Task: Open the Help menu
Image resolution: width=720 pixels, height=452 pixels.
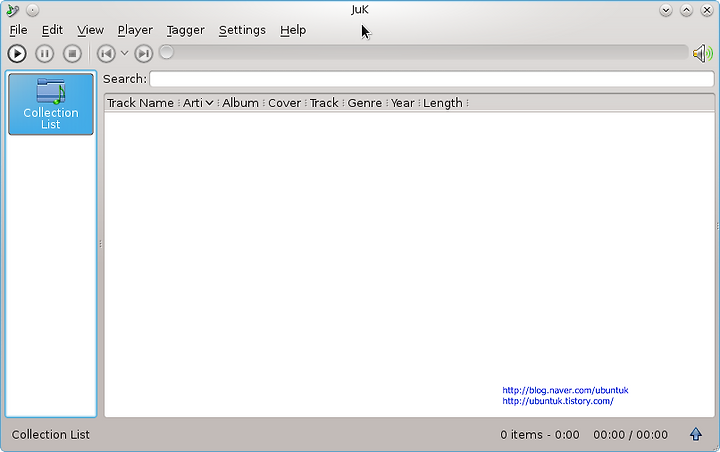Action: pos(293,30)
